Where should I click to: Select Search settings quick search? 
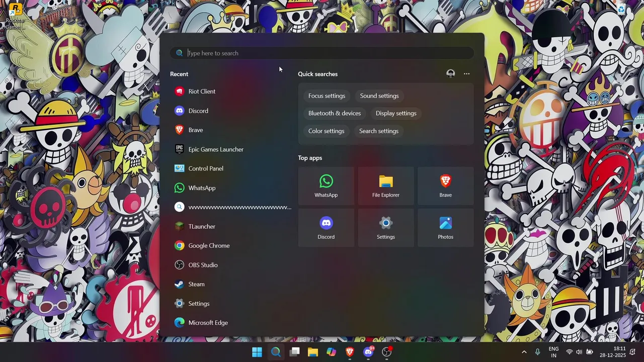(x=379, y=131)
